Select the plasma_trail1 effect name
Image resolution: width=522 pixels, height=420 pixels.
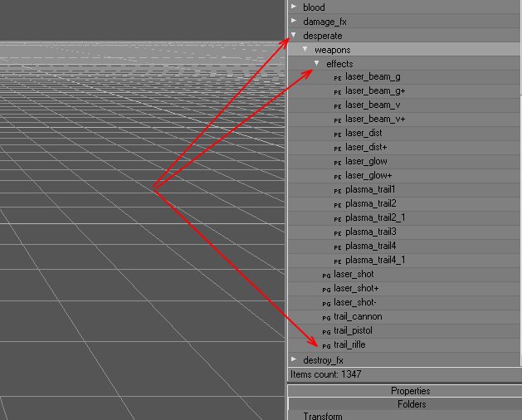pos(370,190)
